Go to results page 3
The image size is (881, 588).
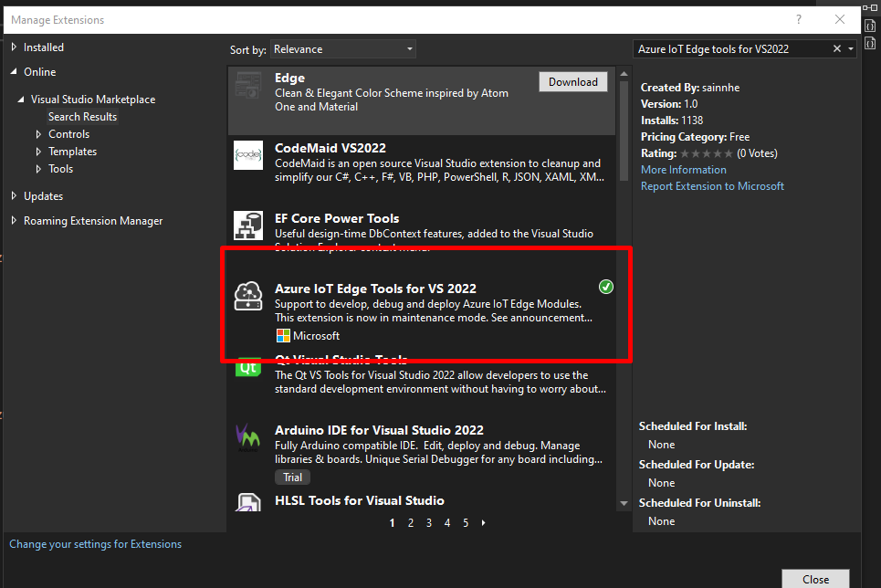click(x=429, y=523)
